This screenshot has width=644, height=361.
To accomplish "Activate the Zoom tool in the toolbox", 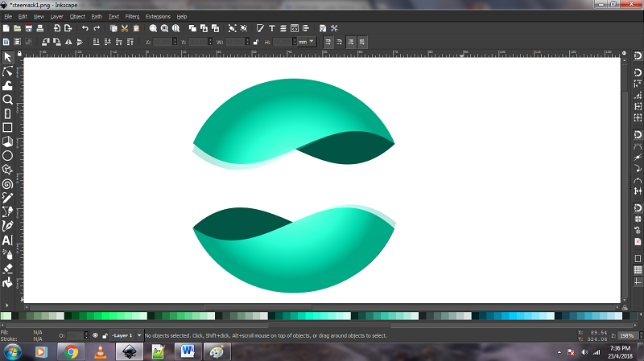I will (x=7, y=99).
